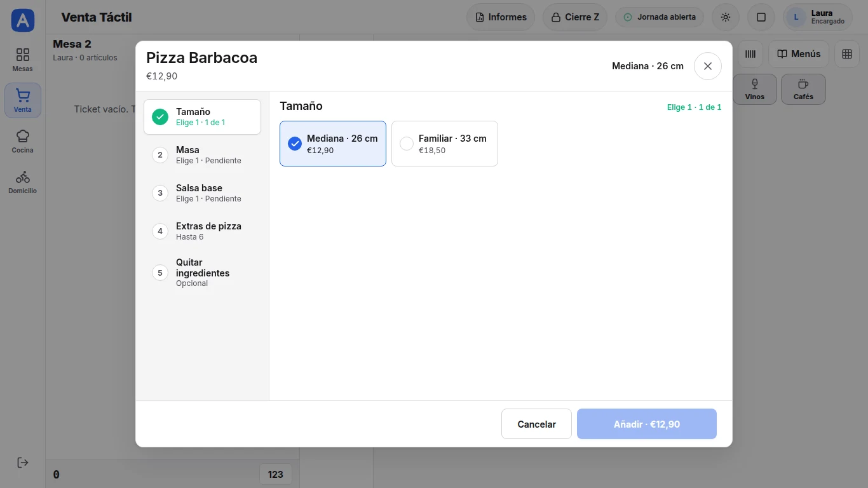Cancel the pizza configuration
Screen dimensions: 868x488
point(537,424)
